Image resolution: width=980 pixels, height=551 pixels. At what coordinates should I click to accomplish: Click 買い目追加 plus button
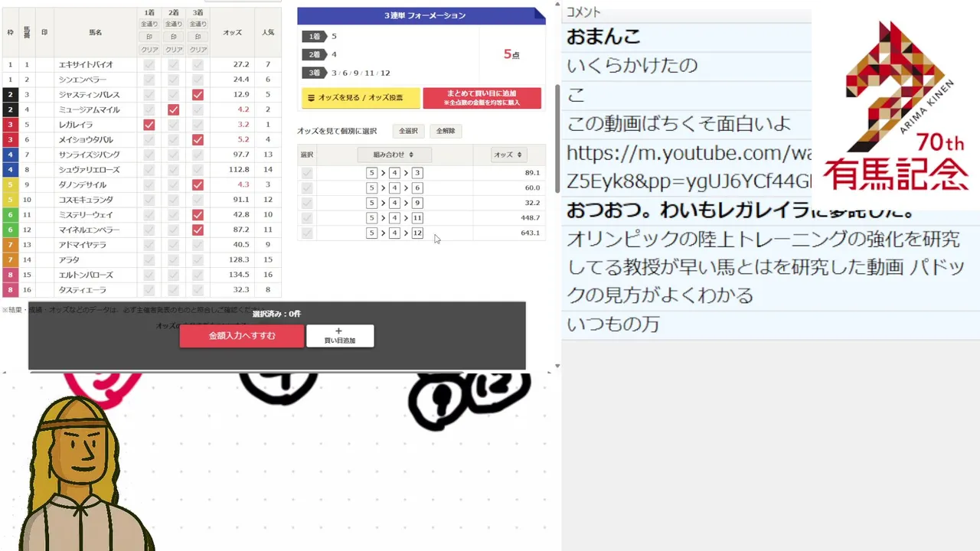pyautogui.click(x=340, y=336)
